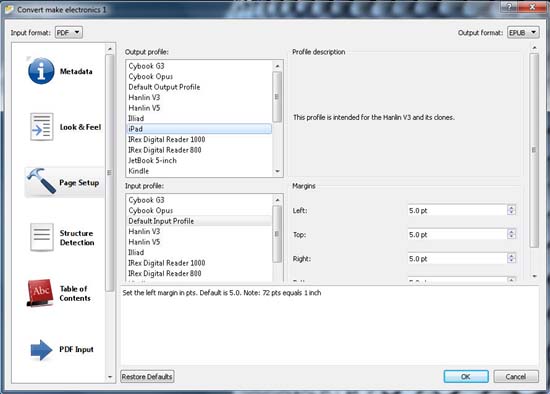Select Kindle output profile
The image size is (550, 394).
click(x=199, y=171)
